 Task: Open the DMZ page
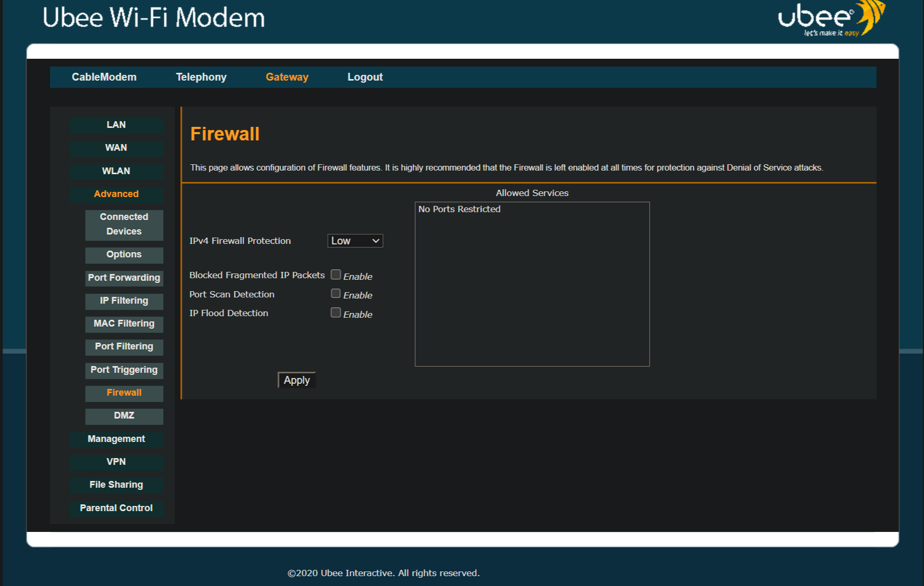click(x=124, y=415)
